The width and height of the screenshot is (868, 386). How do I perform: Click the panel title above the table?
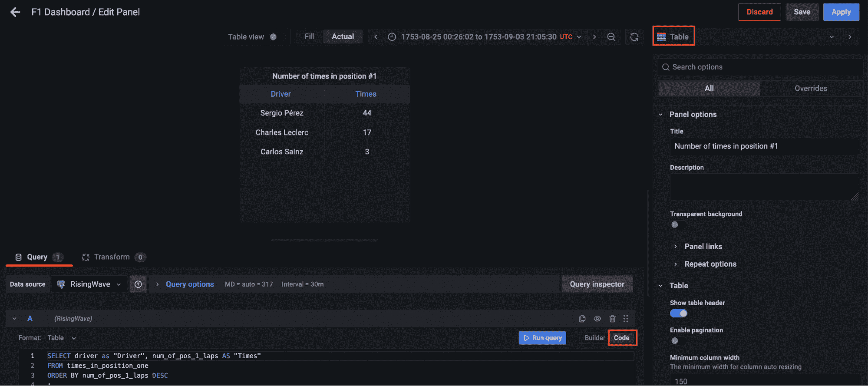click(324, 76)
